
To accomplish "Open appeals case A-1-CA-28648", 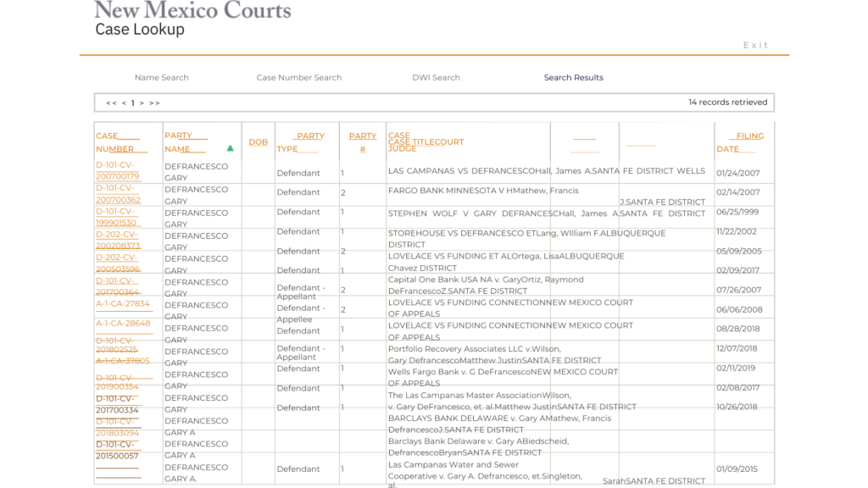I will [123, 323].
